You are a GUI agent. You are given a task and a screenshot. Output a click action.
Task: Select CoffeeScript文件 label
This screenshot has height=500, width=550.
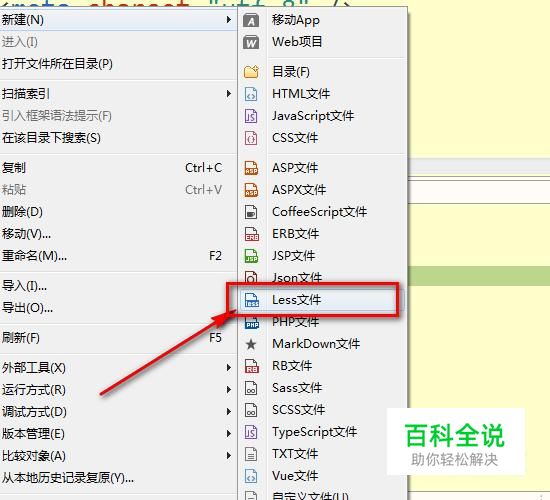tap(319, 212)
